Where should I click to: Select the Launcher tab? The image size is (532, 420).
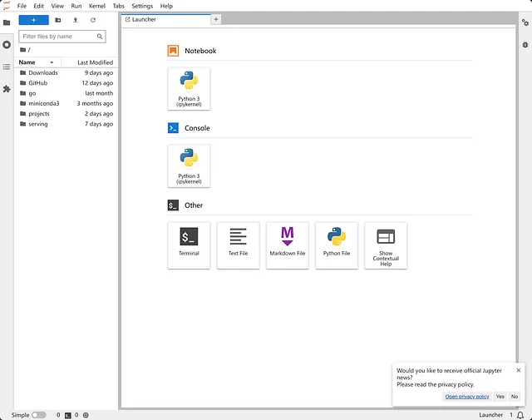pyautogui.click(x=166, y=20)
